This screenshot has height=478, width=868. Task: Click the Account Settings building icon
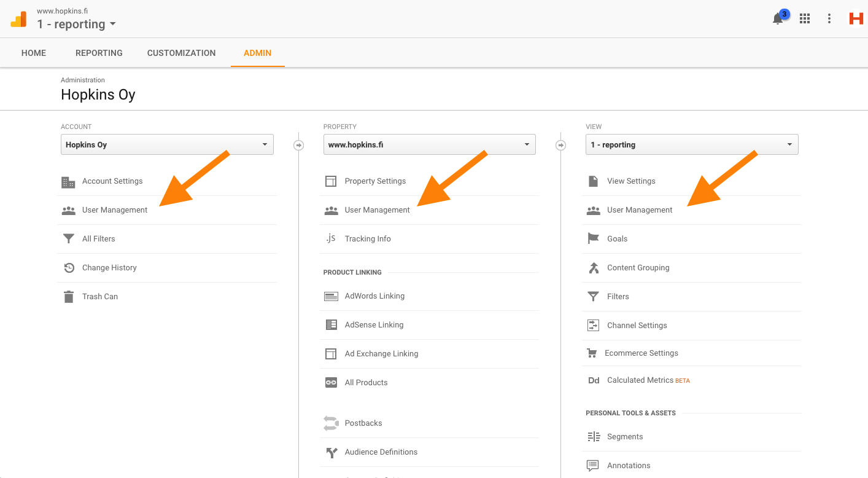[x=68, y=182]
